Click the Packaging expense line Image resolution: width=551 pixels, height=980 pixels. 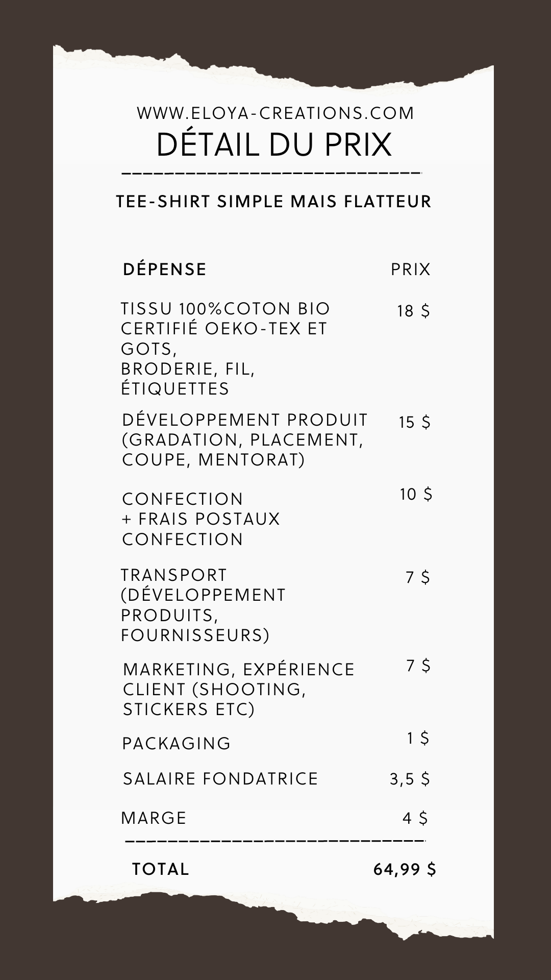[177, 743]
